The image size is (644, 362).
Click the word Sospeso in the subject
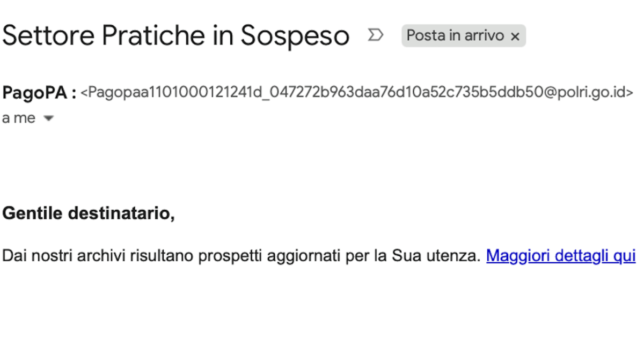[295, 35]
